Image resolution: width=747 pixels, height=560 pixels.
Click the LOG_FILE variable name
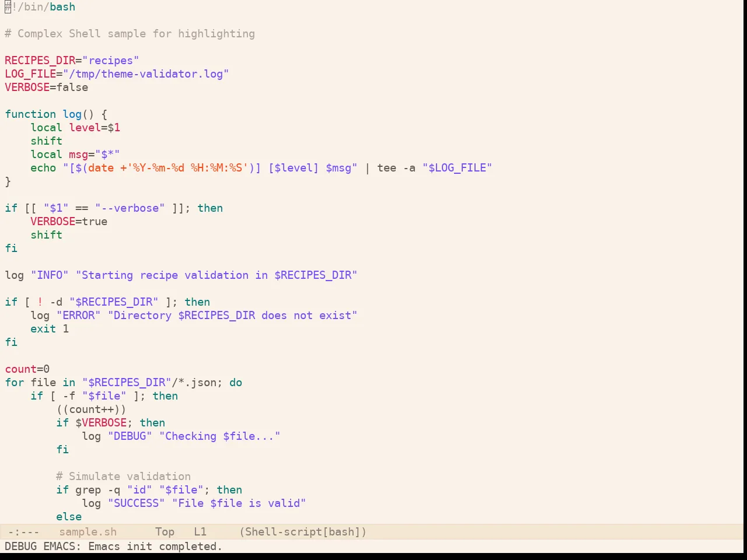pyautogui.click(x=30, y=74)
